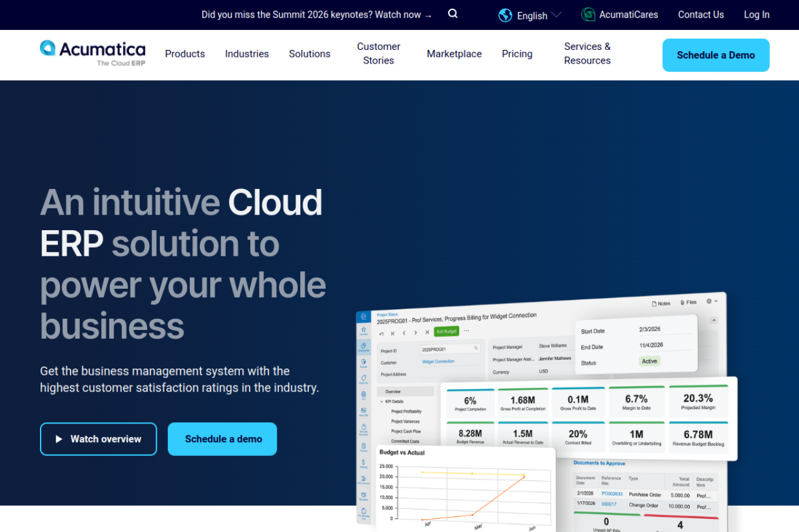Click the tag icon in preview sidebar
This screenshot has height=532, width=799.
(364, 378)
